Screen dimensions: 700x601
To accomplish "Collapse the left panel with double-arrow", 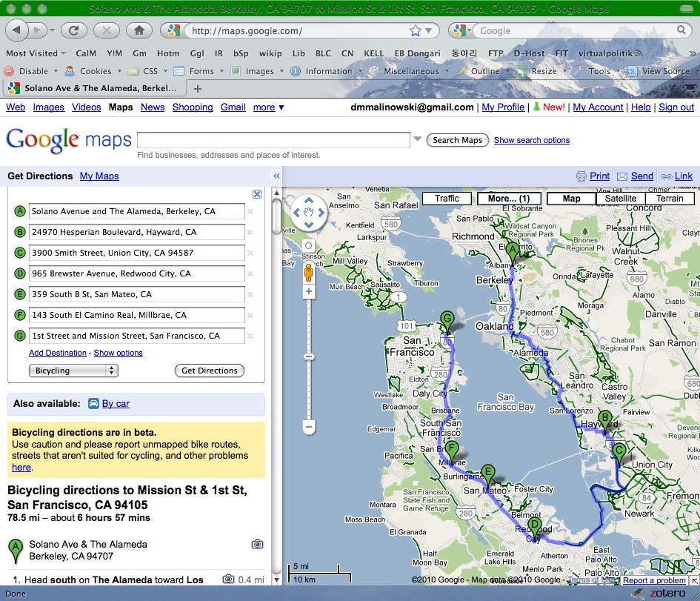I will pos(276,176).
